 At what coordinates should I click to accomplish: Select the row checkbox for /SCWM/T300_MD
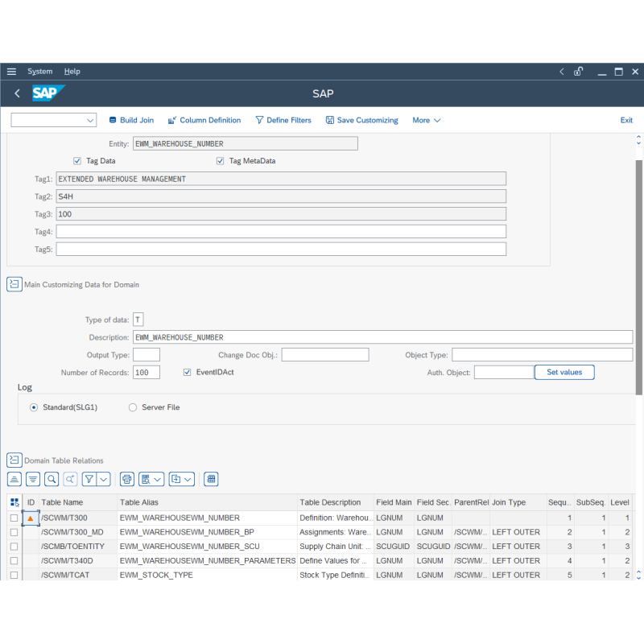(x=14, y=532)
